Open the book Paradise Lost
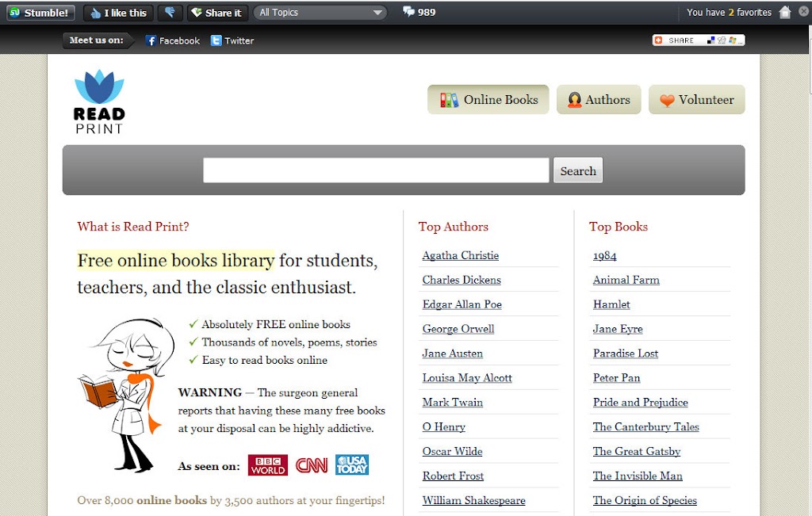812x516 pixels. click(626, 354)
